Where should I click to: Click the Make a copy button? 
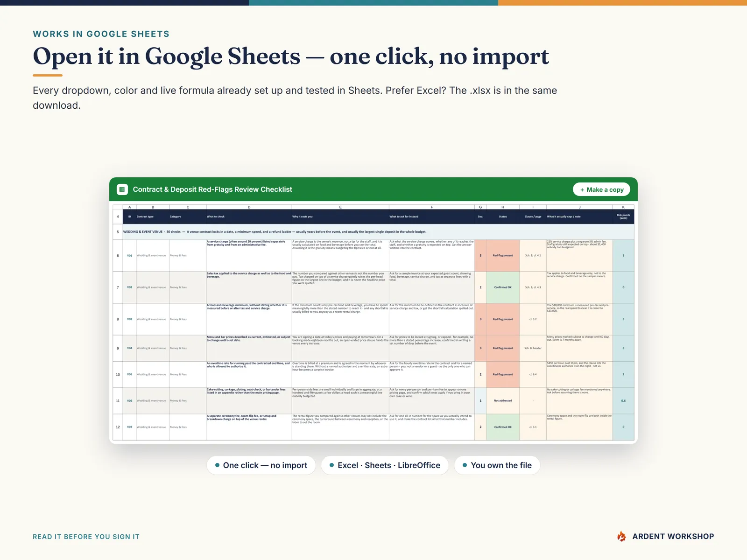point(601,189)
